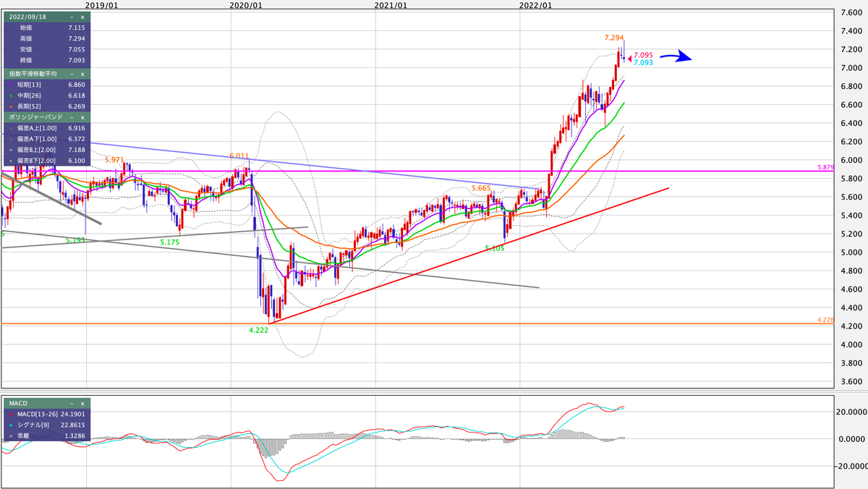Viewport: 868px width, 489px height.
Task: Click the 6.011 peak label
Action: [239, 156]
